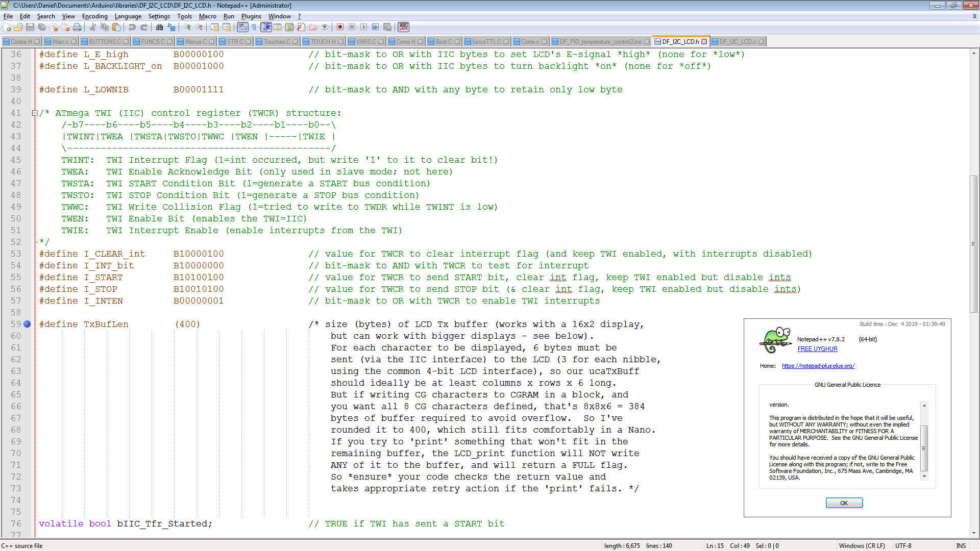Click the editor scroll-up arrow
Screen dimensions: 980x551
[x=973, y=53]
